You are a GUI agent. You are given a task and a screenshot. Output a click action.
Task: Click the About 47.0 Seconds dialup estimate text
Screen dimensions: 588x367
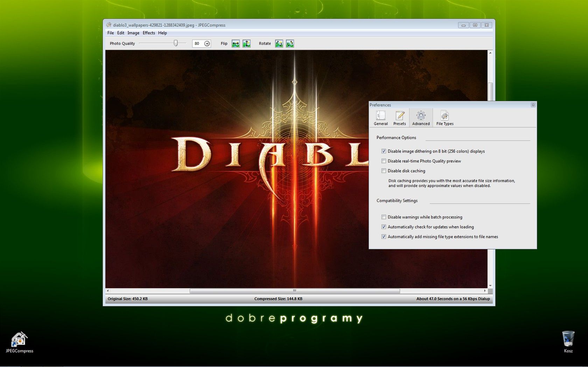453,299
